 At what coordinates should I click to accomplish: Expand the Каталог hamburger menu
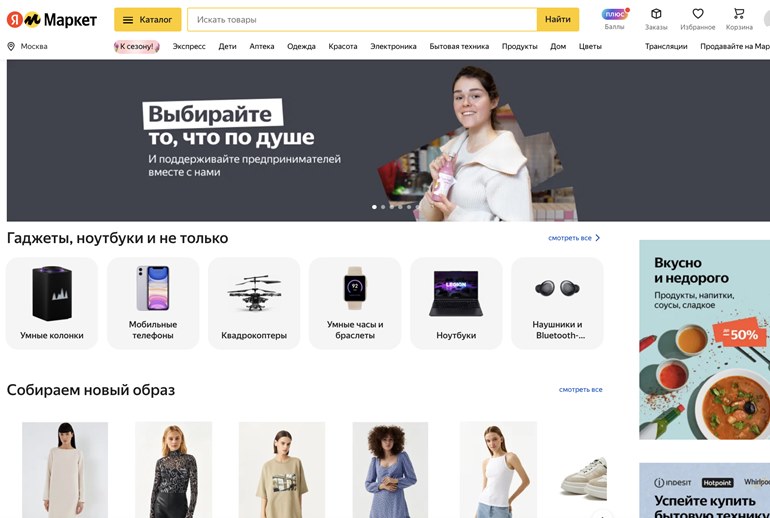pos(148,20)
